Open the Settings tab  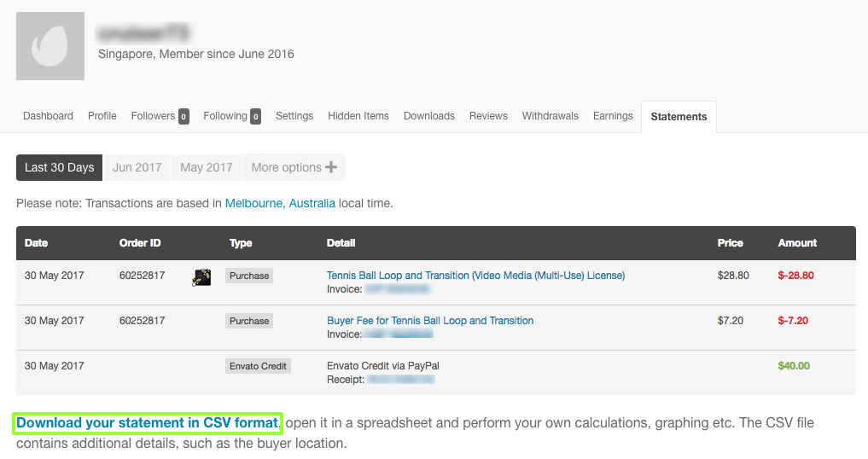[294, 116]
